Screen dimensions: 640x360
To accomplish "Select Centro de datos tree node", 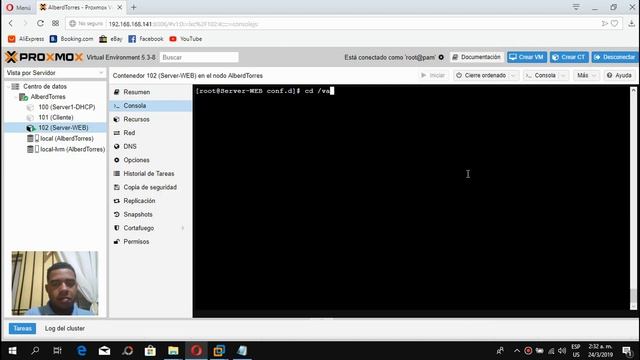I will (45, 87).
